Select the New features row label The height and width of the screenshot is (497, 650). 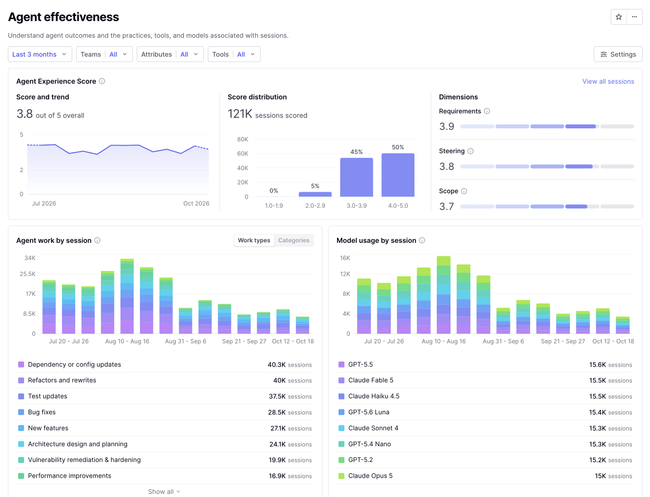pos(48,428)
